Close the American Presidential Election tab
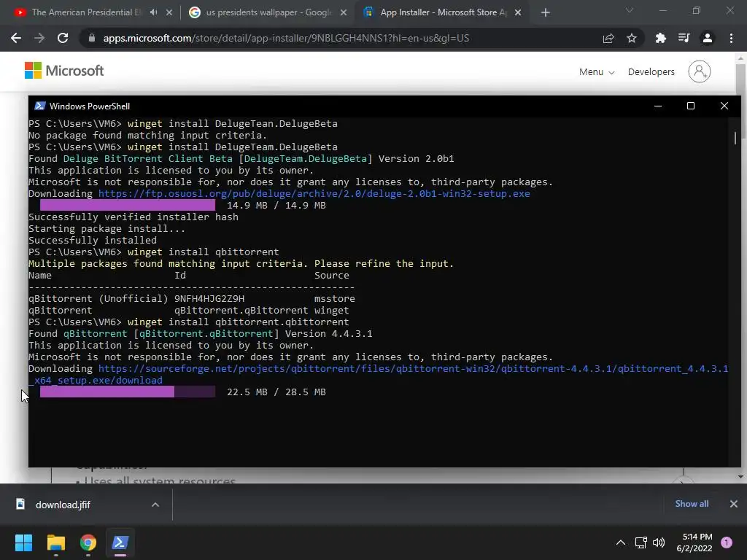 point(169,12)
